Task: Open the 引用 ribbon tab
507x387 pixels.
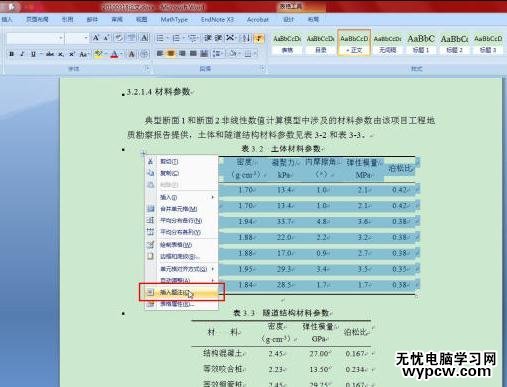Action: pos(67,20)
